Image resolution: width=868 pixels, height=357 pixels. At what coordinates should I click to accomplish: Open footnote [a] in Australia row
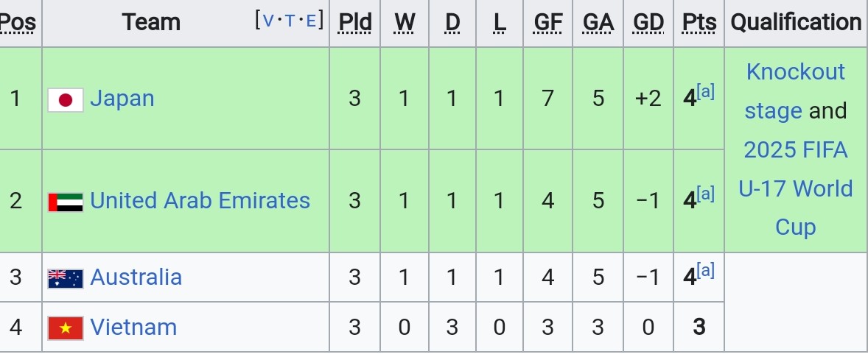point(705,270)
